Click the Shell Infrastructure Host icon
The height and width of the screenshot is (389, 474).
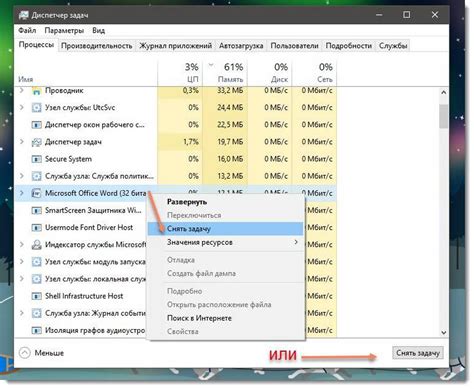(36, 296)
